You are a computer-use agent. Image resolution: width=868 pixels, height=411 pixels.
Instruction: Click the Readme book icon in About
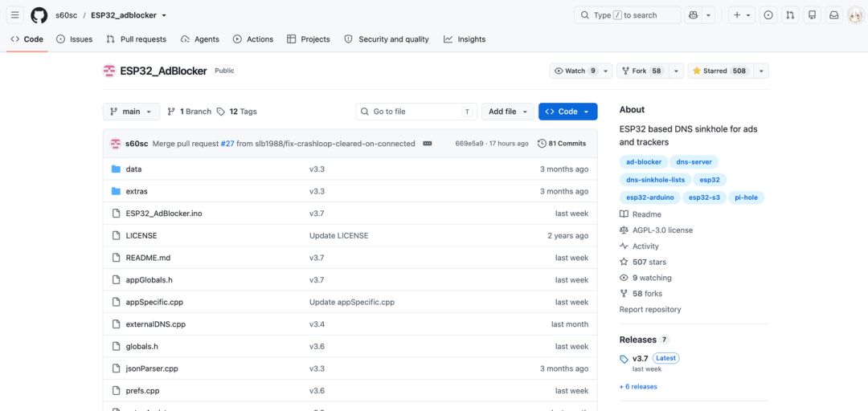click(624, 214)
